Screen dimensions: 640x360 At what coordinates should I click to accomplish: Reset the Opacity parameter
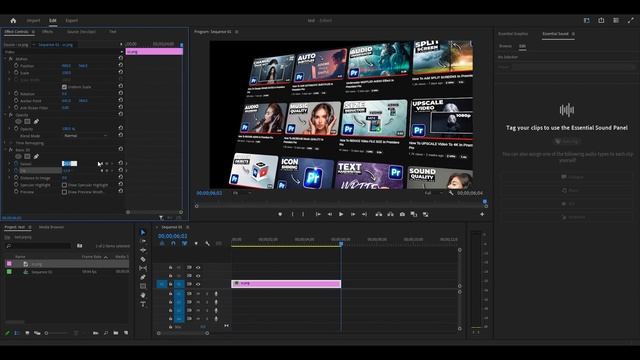120,129
